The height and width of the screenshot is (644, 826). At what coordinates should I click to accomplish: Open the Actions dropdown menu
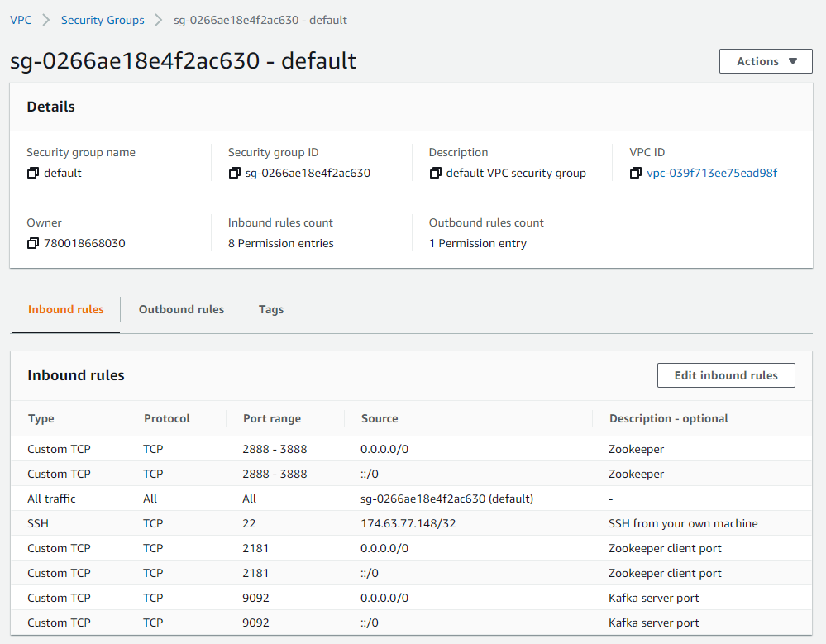[766, 61]
